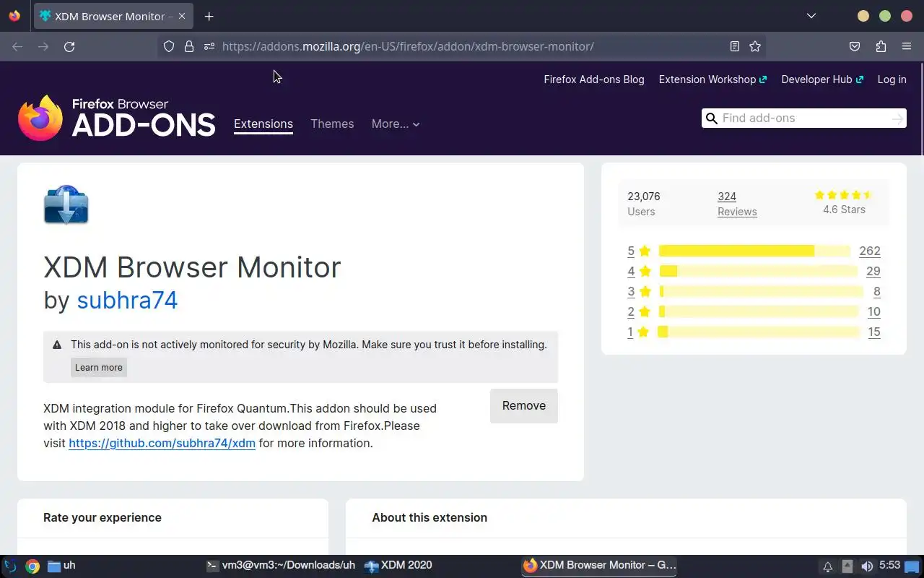Viewport: 924px width, 578px height.
Task: Switch to the terminal vm3@vm3 taskbar window
Action: coord(281,566)
